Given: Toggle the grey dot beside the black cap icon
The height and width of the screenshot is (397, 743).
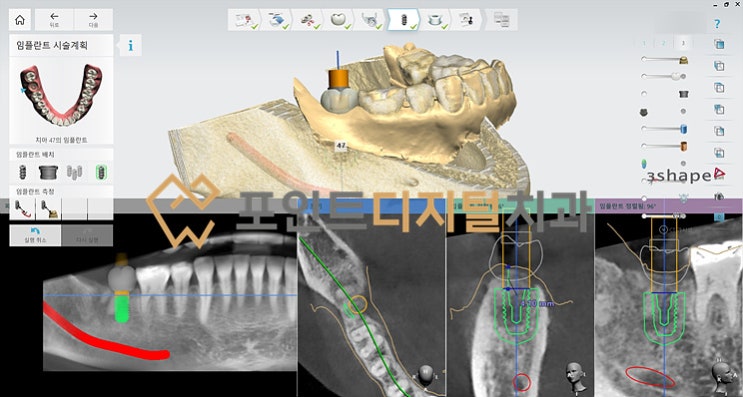Looking at the screenshot, I should 683,111.
